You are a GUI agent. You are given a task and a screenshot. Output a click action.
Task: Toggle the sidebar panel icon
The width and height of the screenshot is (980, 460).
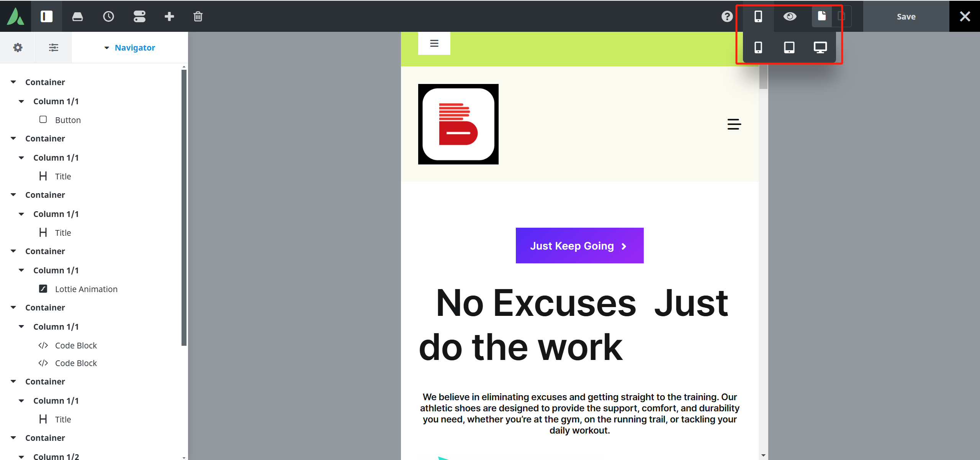(47, 16)
